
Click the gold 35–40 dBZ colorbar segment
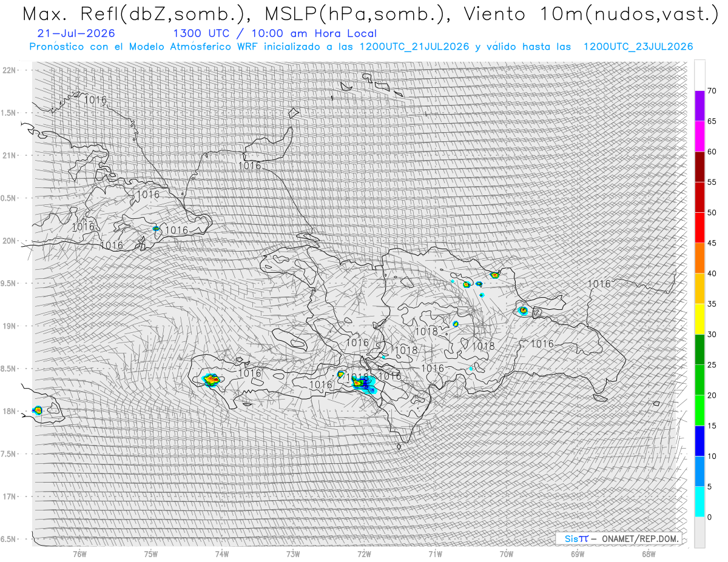699,289
